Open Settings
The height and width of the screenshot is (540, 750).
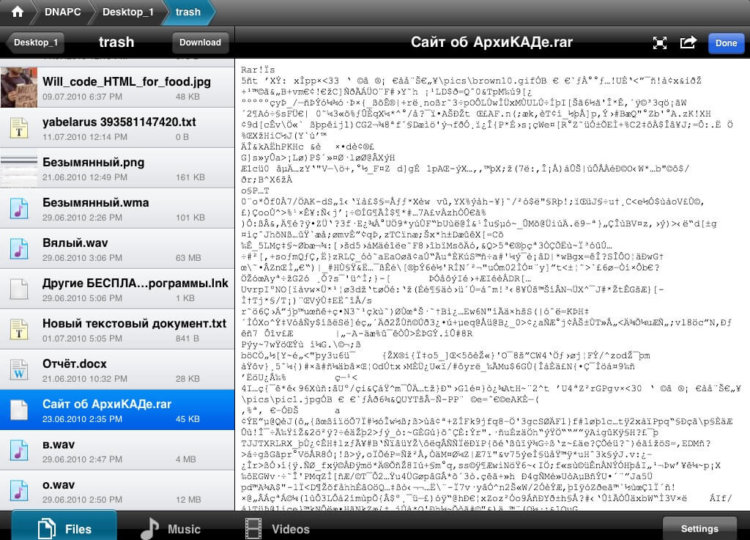click(699, 529)
